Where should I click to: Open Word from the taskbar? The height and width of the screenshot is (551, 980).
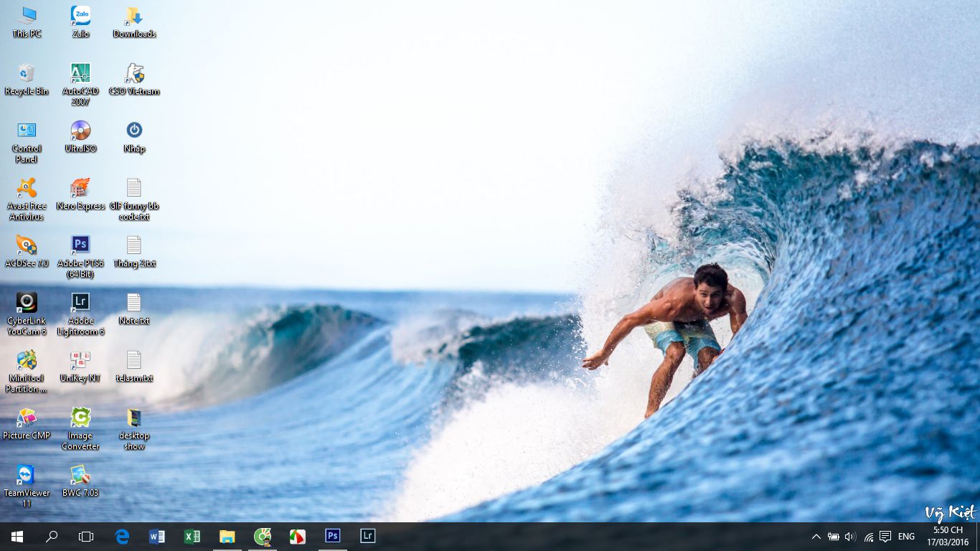coord(157,537)
